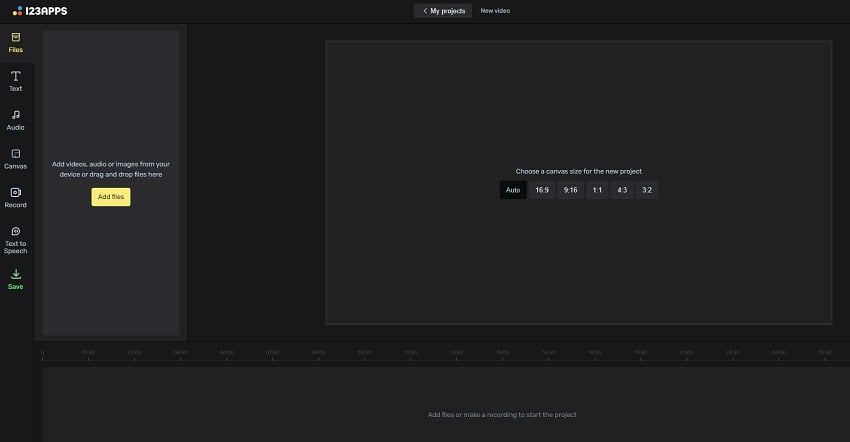The height and width of the screenshot is (442, 850).
Task: Click the timeline ruler start marker
Action: 42,355
